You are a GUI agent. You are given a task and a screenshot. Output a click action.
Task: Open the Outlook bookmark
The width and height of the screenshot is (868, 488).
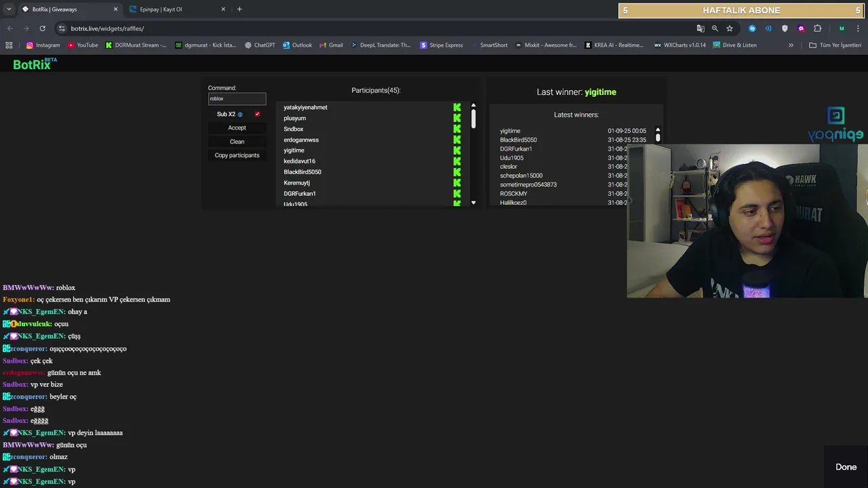point(297,45)
